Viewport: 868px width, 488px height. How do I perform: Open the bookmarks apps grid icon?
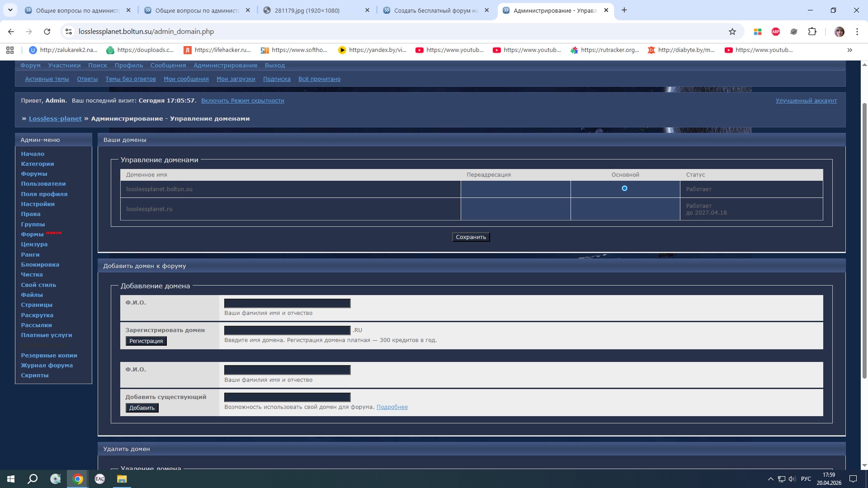pos(10,50)
